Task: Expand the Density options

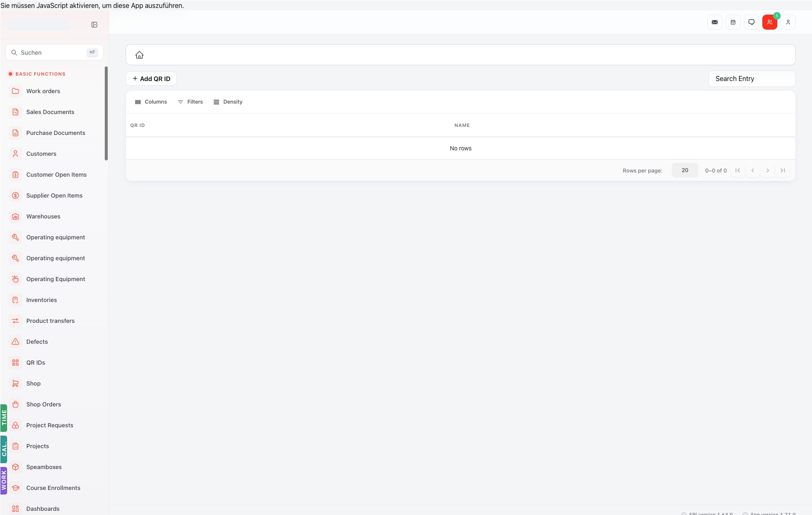Action: tap(228, 102)
